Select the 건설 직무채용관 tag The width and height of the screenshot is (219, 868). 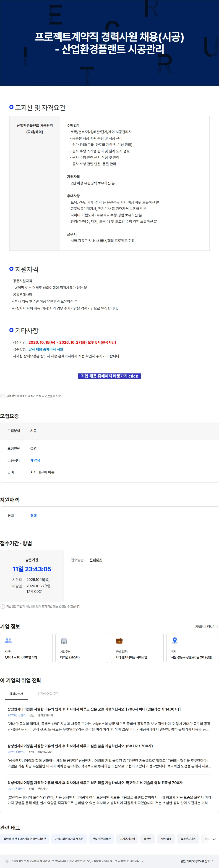tap(101, 839)
